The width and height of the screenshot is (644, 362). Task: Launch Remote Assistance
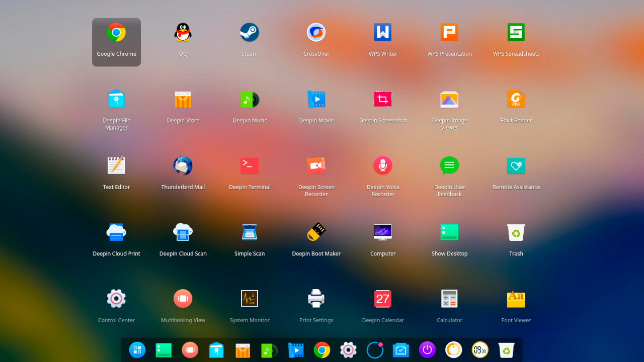pyautogui.click(x=516, y=165)
